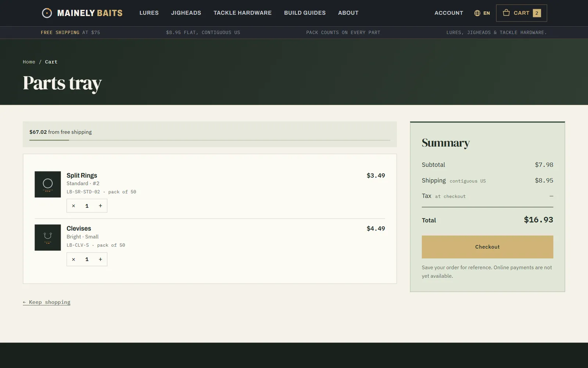Go to Home in the breadcrumb
Image resolution: width=588 pixels, height=368 pixels.
tap(29, 62)
